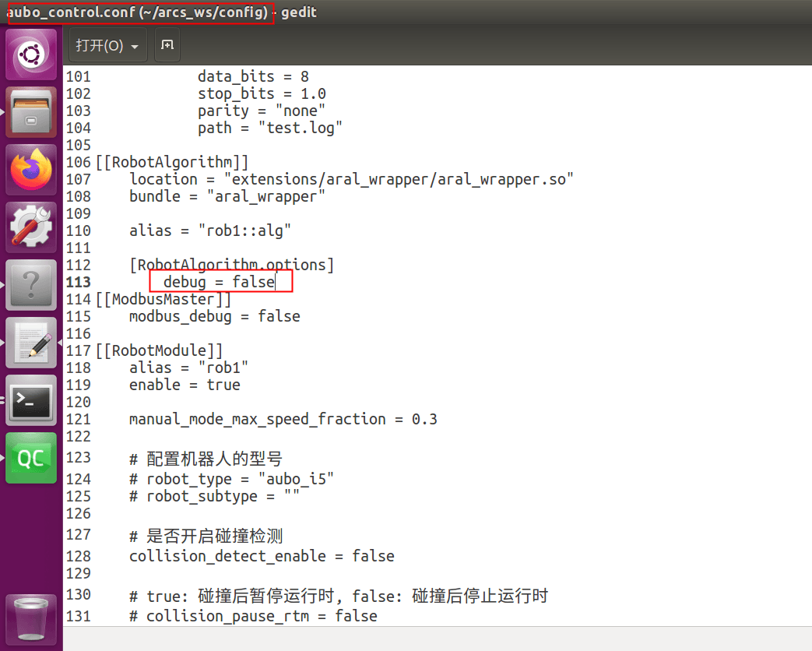The image size is (812, 651).
Task: Open the Trash bin in dock
Action: (31, 620)
